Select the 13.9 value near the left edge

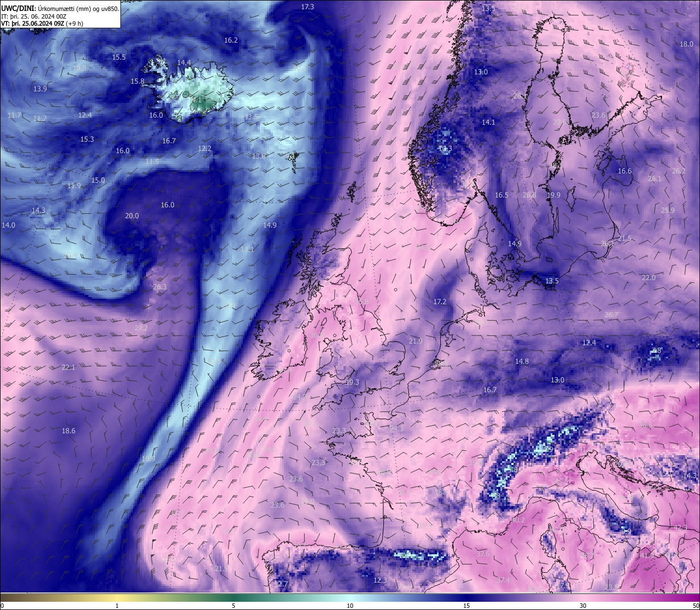pos(40,89)
